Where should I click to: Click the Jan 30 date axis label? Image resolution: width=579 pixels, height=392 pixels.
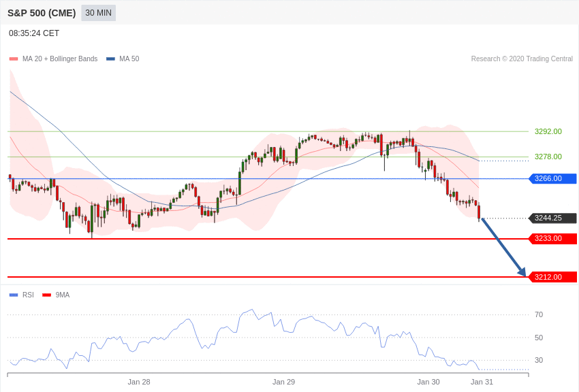click(428, 382)
